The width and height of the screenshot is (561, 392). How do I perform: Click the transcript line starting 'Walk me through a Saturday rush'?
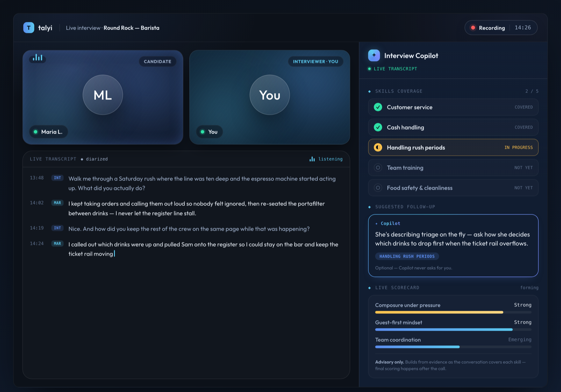pos(202,183)
